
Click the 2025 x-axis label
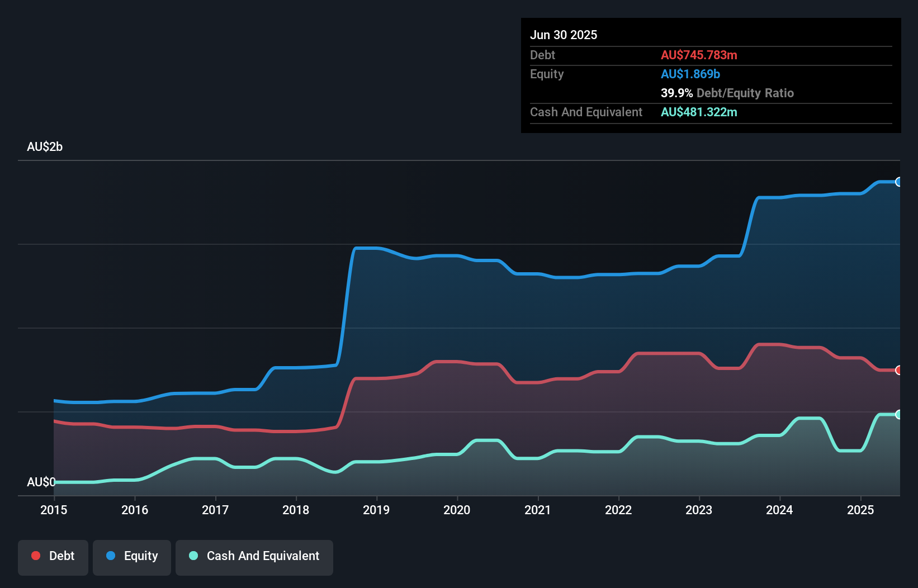[860, 510]
